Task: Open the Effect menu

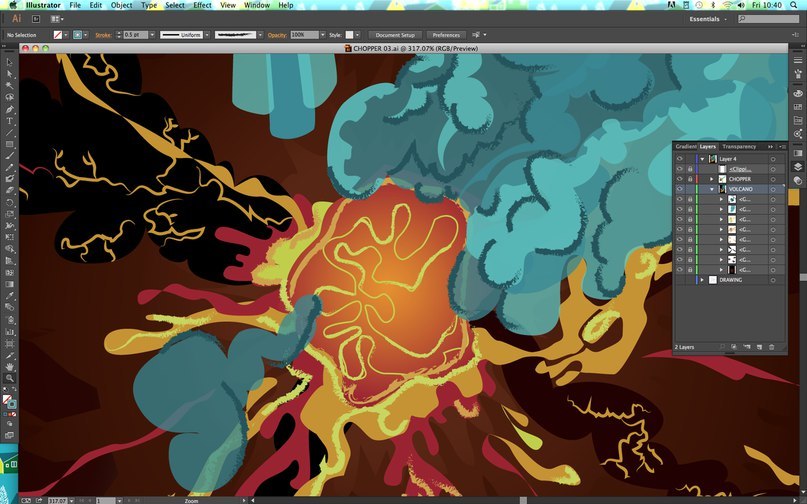Action: point(202,5)
